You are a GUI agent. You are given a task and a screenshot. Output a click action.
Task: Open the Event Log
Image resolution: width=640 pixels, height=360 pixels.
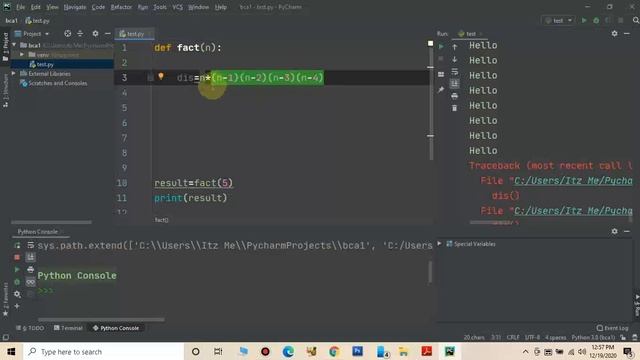click(612, 328)
